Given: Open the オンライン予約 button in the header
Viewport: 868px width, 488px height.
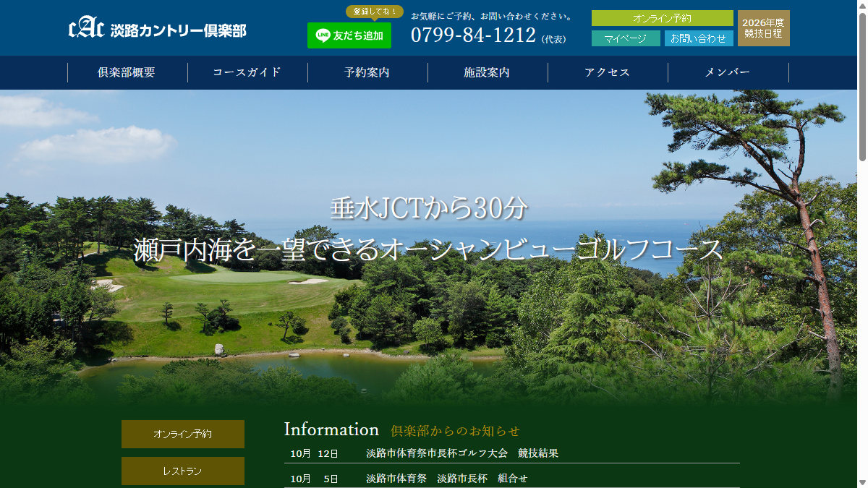Looking at the screenshot, I should click(x=662, y=18).
